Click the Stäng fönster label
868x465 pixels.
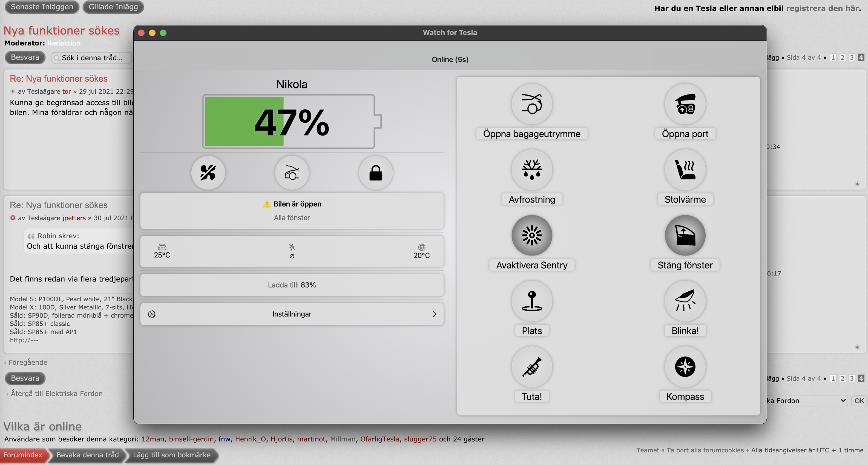685,265
